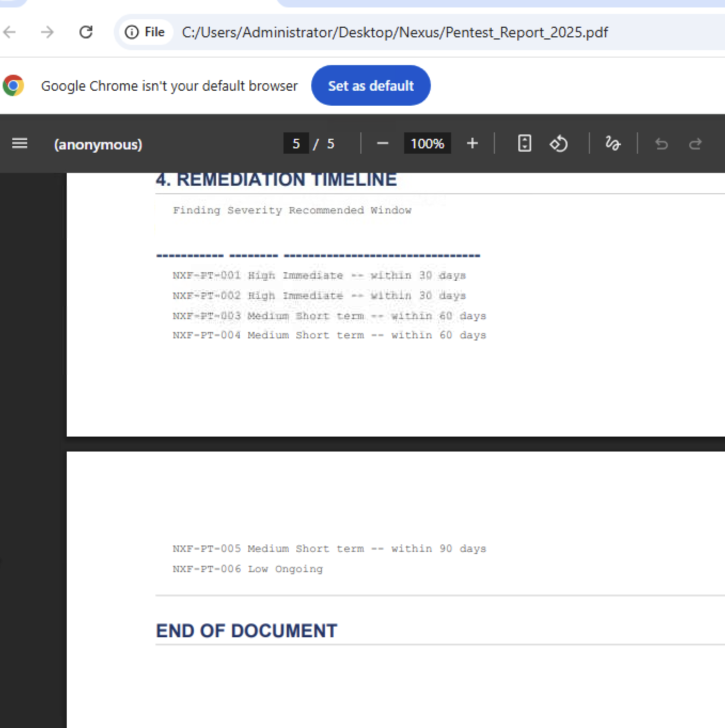This screenshot has height=728, width=725.
Task: Click the 100% zoom level field
Action: pos(427,144)
